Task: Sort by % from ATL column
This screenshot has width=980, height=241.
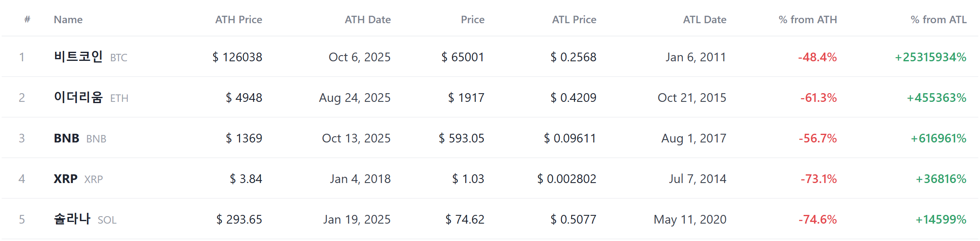Action: click(x=939, y=19)
